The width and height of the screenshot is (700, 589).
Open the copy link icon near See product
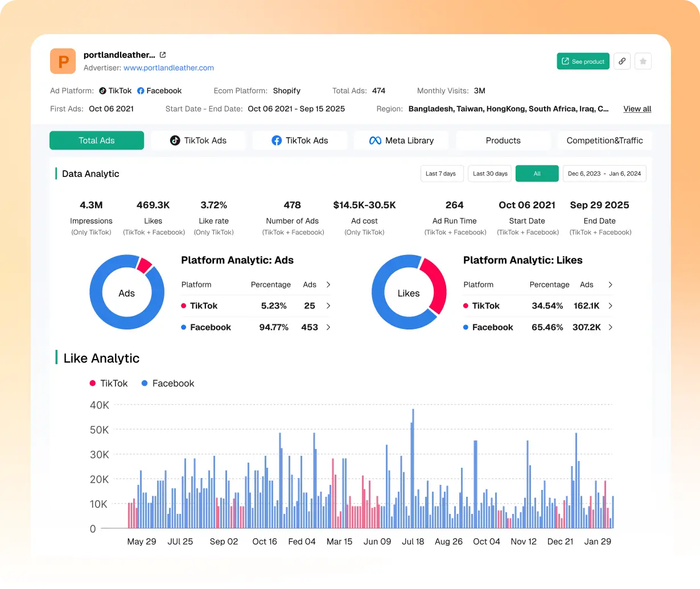[x=621, y=61]
